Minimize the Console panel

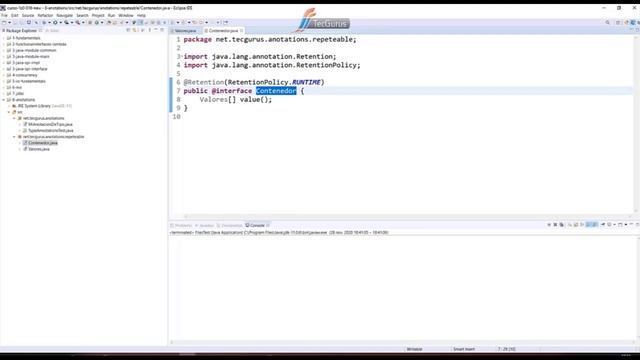pyautogui.click(x=631, y=224)
